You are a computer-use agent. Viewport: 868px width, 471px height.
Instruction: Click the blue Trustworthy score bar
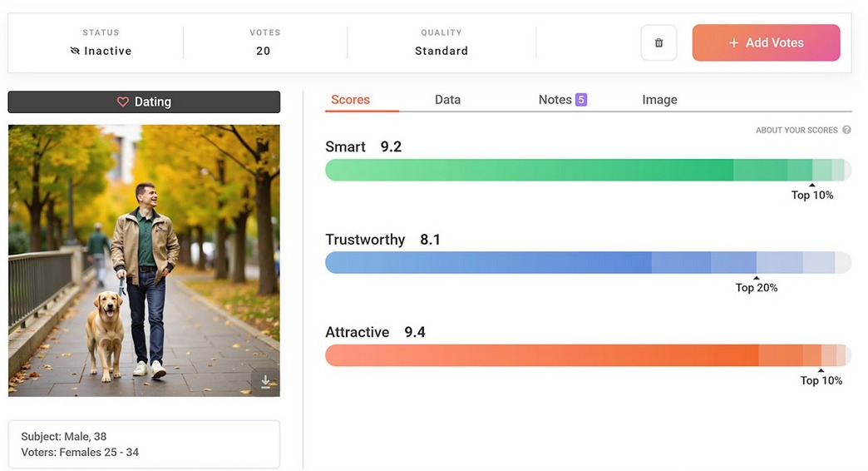pyautogui.click(x=588, y=263)
